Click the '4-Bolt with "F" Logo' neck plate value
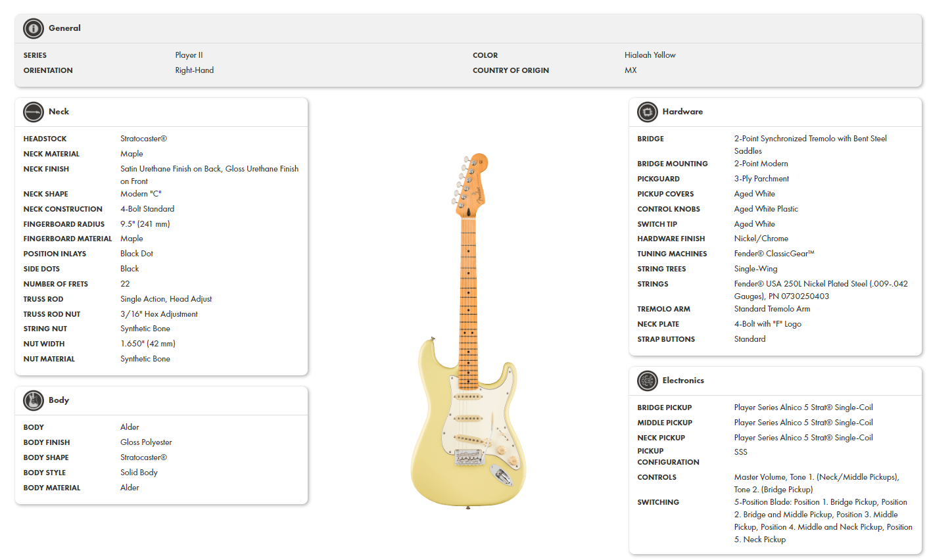This screenshot has height=560, width=929. pos(767,324)
